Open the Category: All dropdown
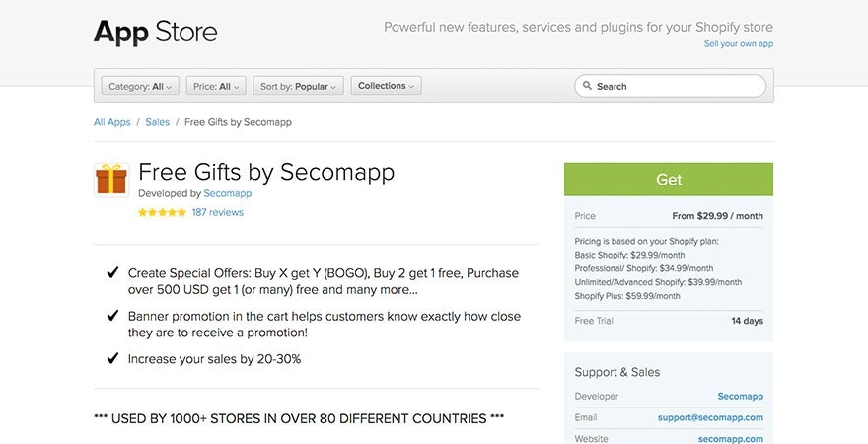Viewport: 868px width, 444px height. pyautogui.click(x=140, y=86)
